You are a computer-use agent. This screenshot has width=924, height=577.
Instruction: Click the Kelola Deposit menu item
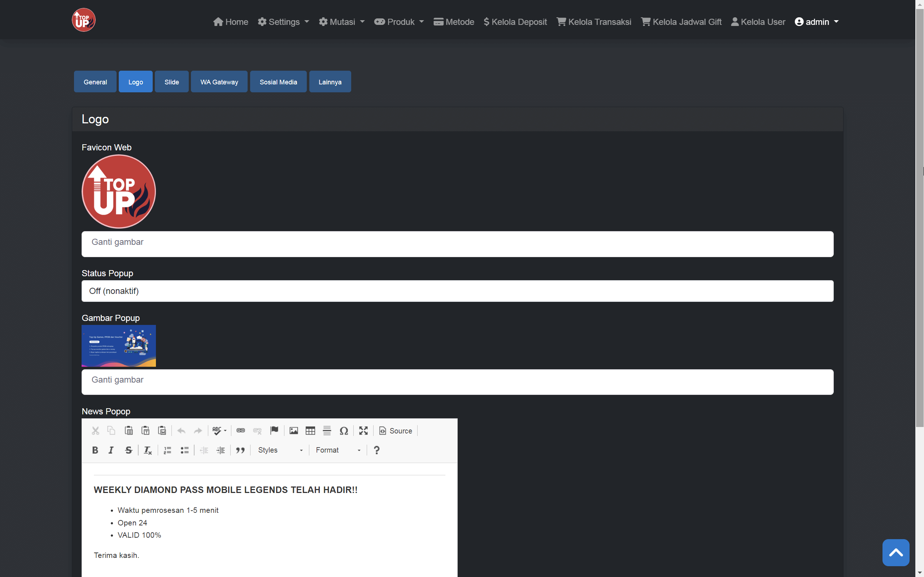point(515,22)
